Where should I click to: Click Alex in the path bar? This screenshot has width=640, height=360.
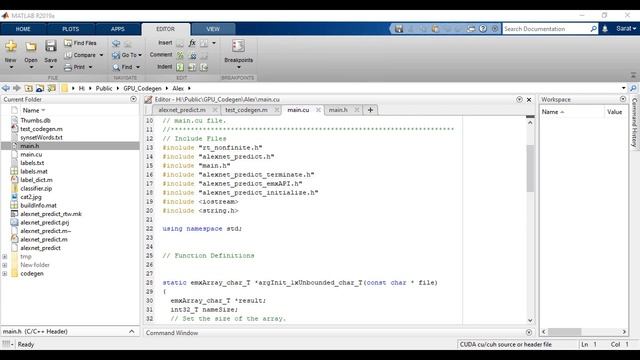tap(178, 88)
